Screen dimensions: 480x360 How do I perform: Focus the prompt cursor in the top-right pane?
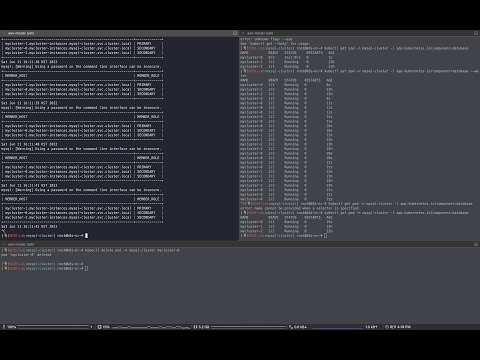click(326, 236)
